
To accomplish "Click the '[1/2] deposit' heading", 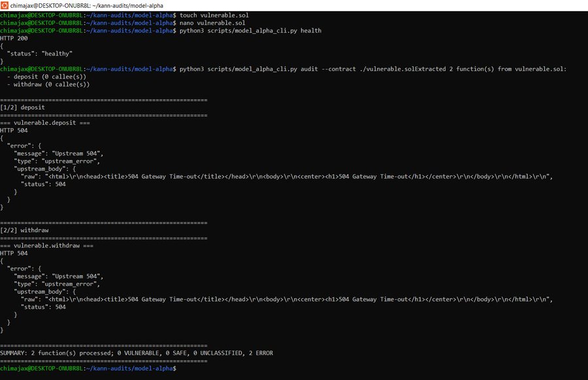I will 22,108.
